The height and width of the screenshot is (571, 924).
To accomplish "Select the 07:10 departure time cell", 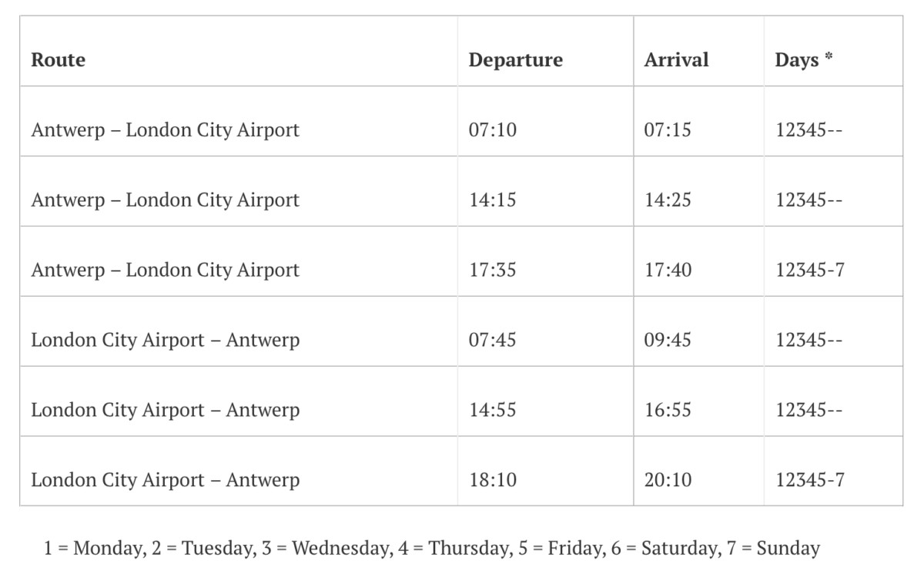I will (493, 129).
